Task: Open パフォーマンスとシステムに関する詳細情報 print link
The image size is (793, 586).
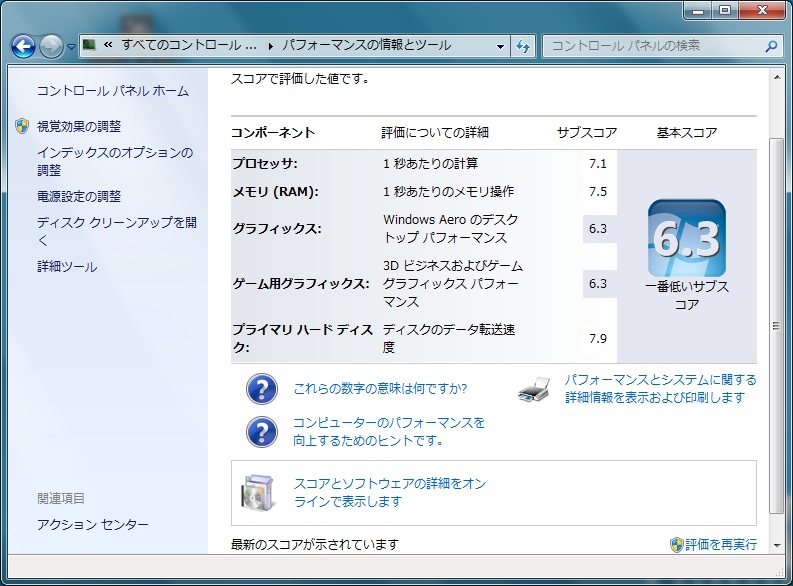Action: click(660, 388)
